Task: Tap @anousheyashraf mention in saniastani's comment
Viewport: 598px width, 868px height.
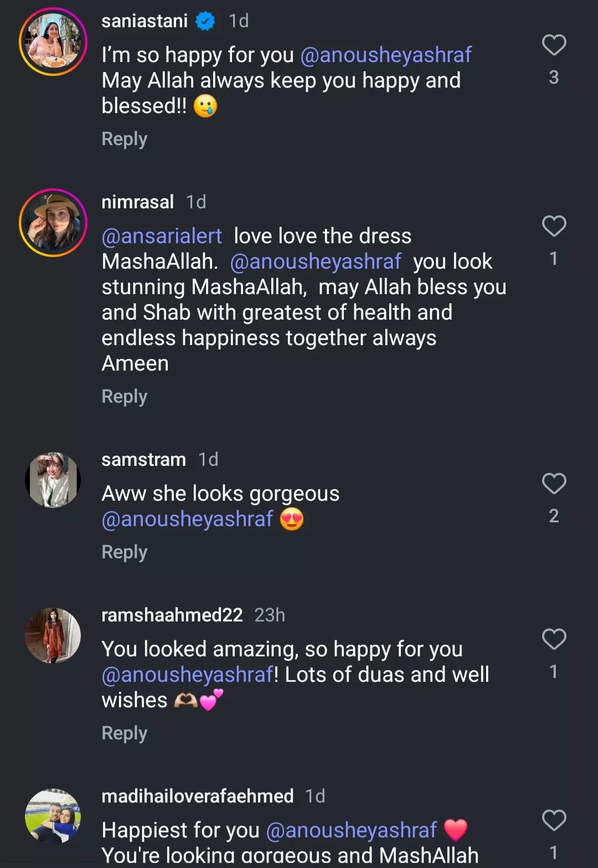Action: click(385, 55)
